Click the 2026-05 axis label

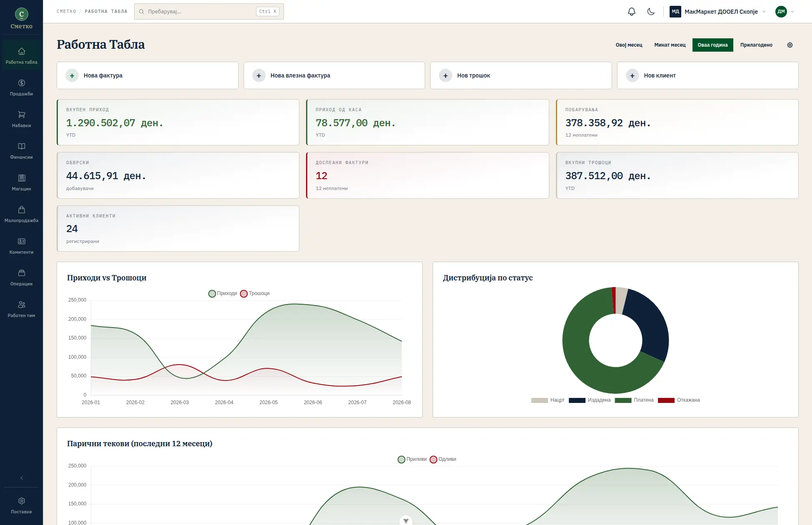point(269,402)
